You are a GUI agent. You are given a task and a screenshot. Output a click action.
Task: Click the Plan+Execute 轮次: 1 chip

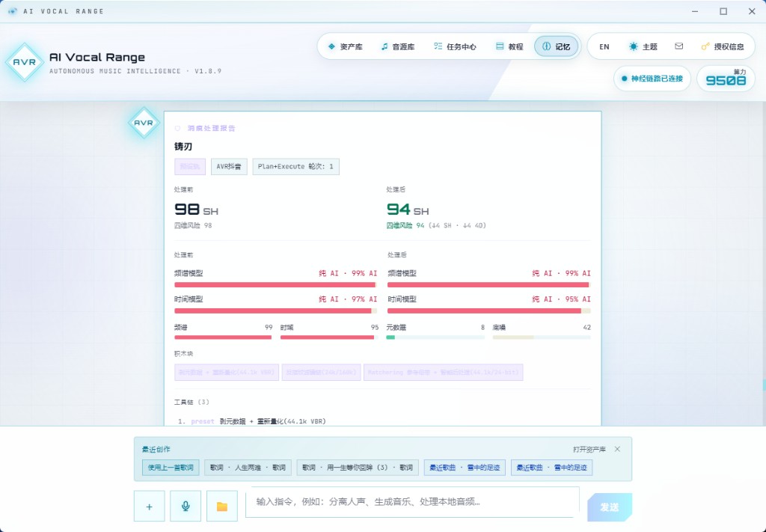pyautogui.click(x=295, y=167)
